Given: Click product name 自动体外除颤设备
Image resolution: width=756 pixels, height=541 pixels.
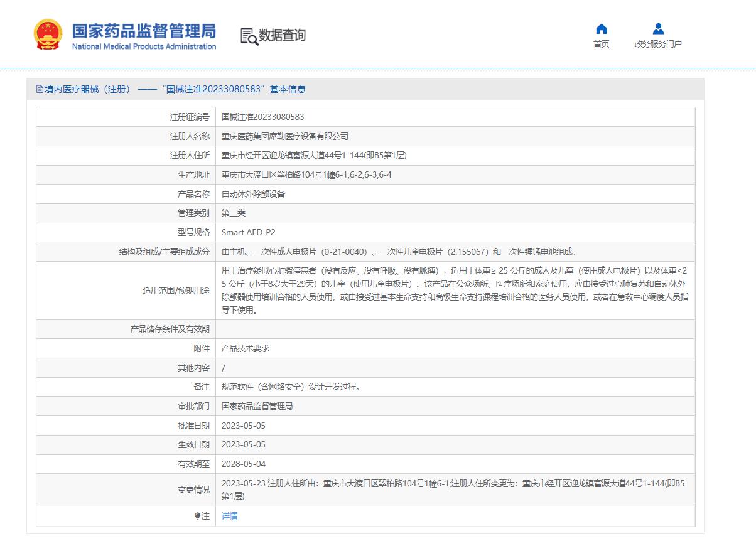Looking at the screenshot, I should coord(253,194).
